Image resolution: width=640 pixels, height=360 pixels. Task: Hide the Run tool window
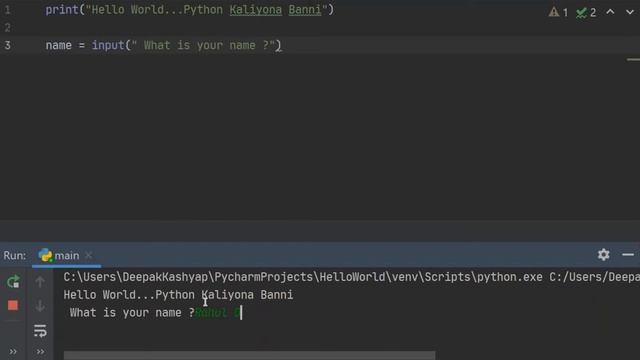click(x=628, y=255)
